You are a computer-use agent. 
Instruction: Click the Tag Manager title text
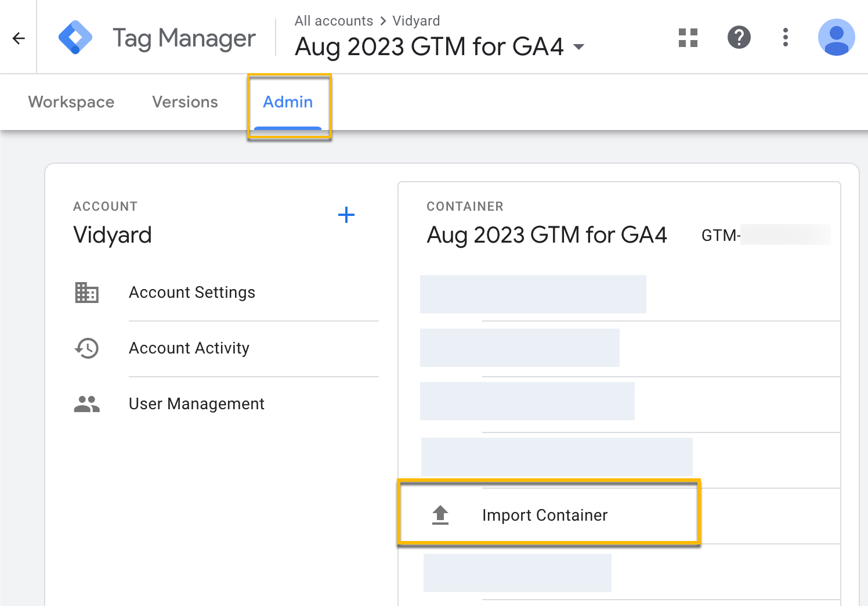pos(184,38)
